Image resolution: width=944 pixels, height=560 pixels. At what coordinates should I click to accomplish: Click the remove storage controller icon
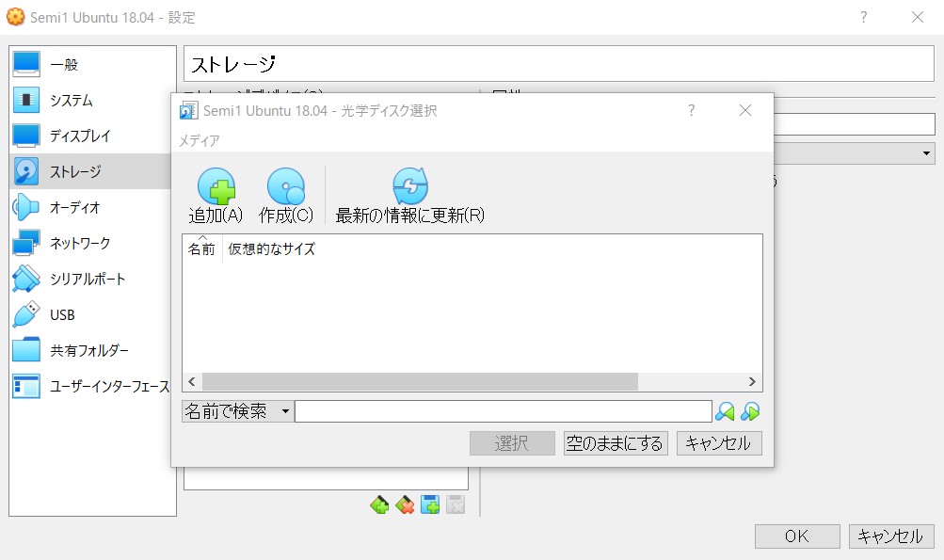[405, 504]
